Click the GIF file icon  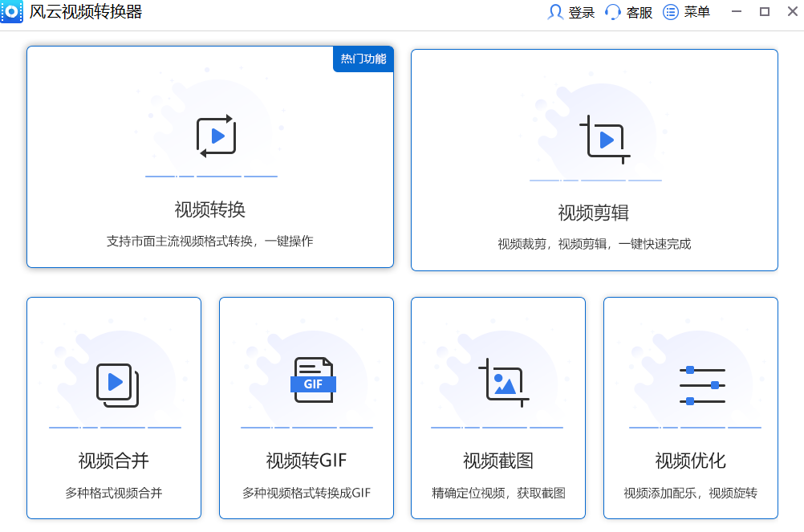coord(313,380)
